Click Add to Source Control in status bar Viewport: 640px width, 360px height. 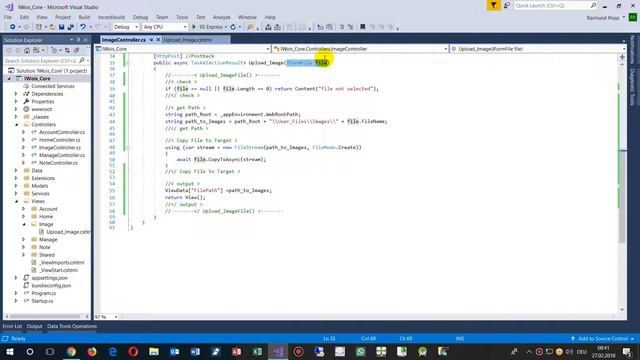pos(602,339)
